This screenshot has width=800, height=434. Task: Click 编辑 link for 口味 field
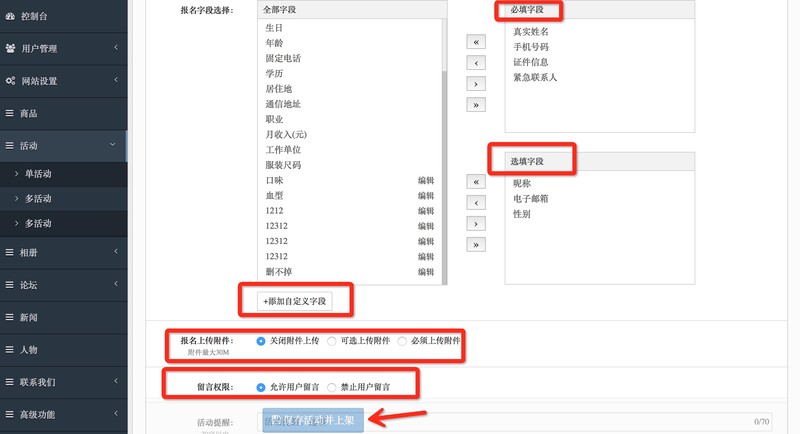[426, 181]
